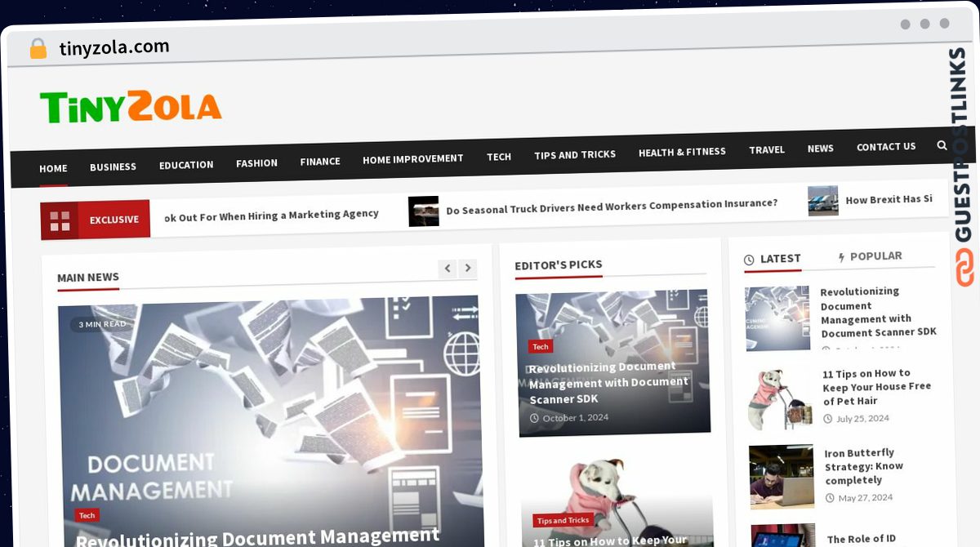The height and width of the screenshot is (547, 980).
Task: Click the Brexit story thumbnail in ticker
Action: tap(823, 201)
